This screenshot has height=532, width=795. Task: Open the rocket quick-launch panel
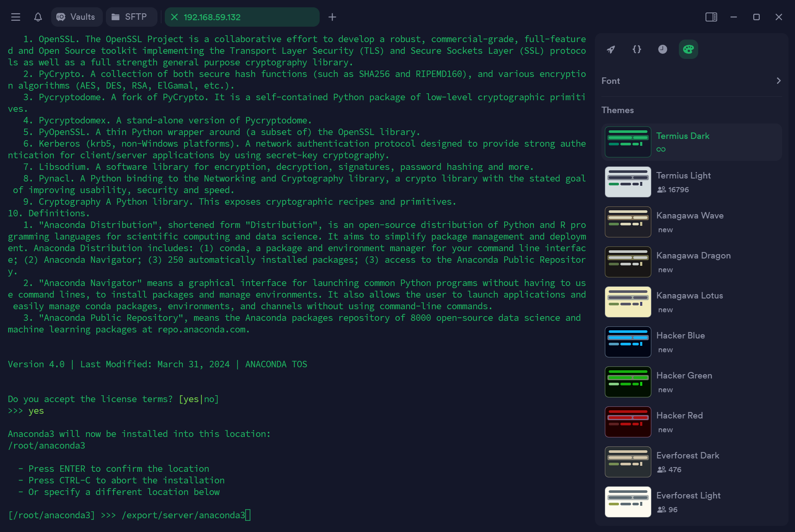coord(611,49)
